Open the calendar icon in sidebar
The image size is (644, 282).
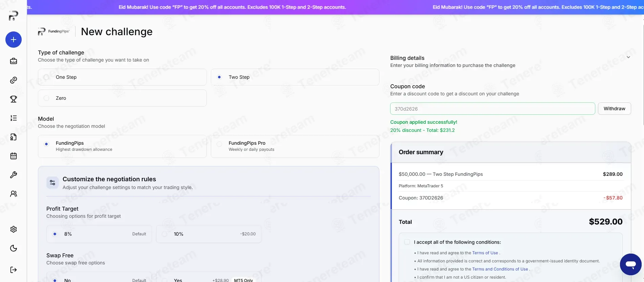(x=14, y=156)
